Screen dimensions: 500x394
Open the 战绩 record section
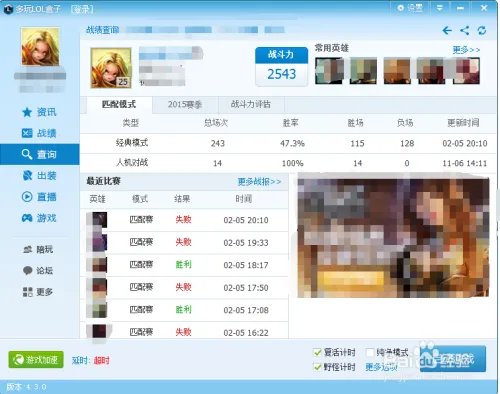[39, 133]
